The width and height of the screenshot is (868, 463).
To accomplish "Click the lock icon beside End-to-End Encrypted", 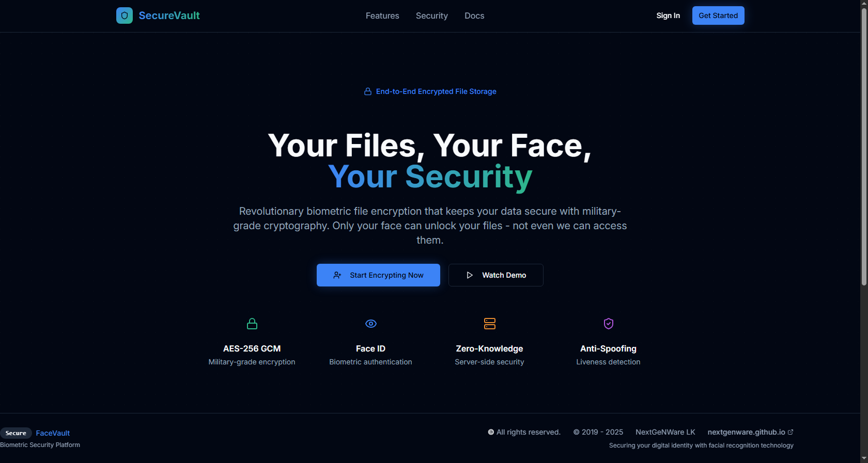I will tap(368, 91).
